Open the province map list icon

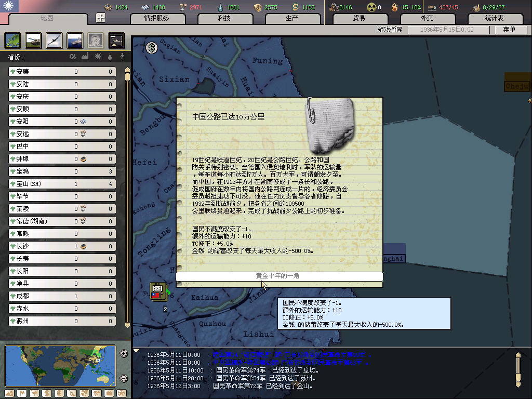click(x=12, y=41)
